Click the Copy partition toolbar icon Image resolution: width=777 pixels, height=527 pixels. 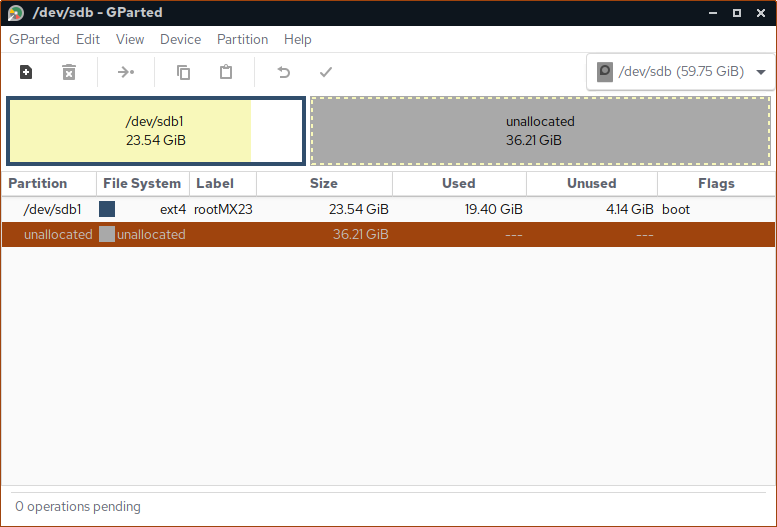click(x=183, y=72)
